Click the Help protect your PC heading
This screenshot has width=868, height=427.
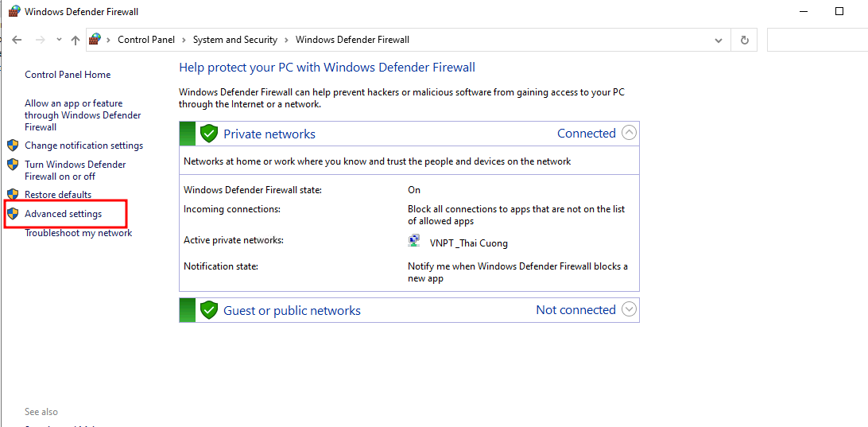point(327,68)
